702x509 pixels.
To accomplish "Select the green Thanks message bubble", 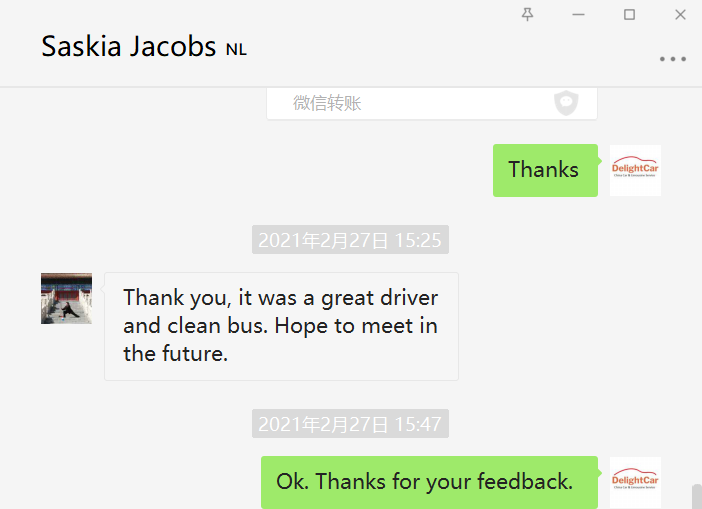I will coord(545,170).
